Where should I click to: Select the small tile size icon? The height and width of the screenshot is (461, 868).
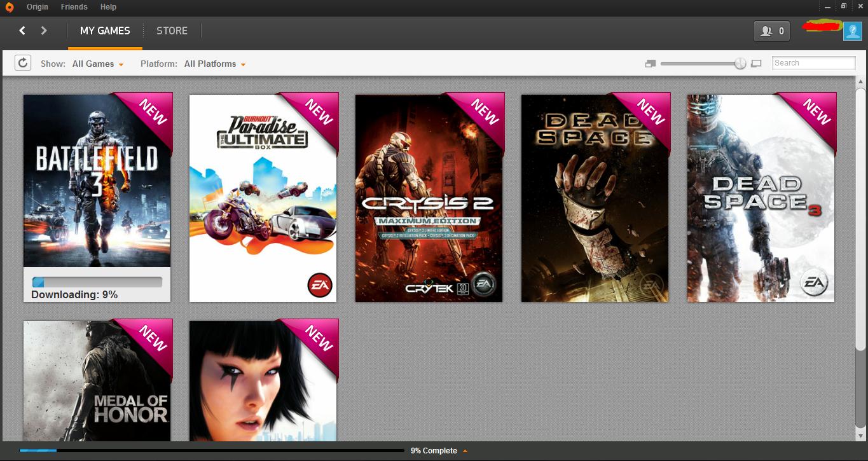(x=650, y=64)
